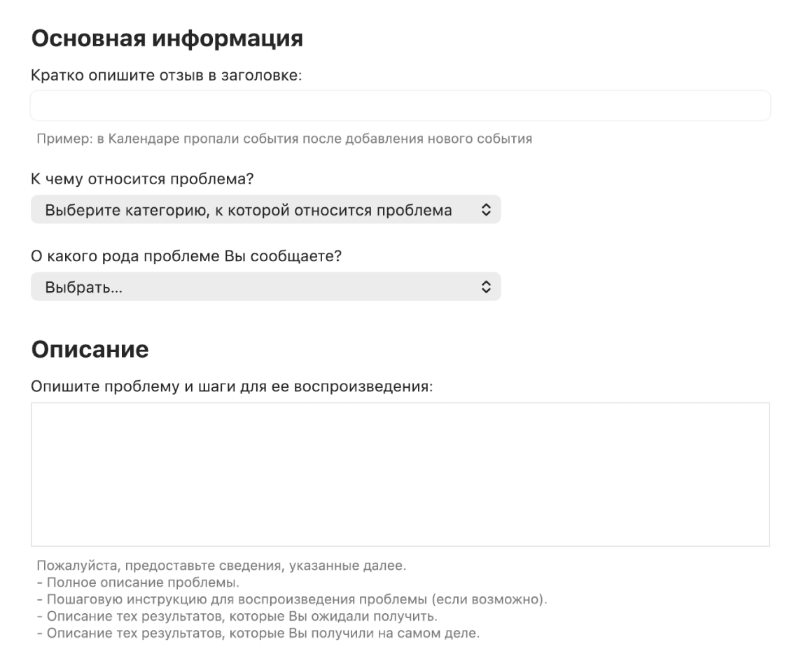
Task: Click the "О какого рода проблеме" label
Action: (186, 256)
